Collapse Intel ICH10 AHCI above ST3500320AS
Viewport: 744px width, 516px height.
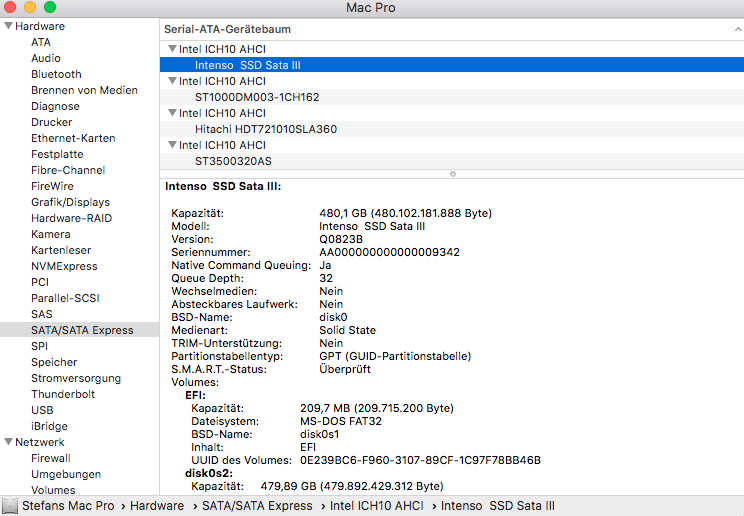pos(173,144)
